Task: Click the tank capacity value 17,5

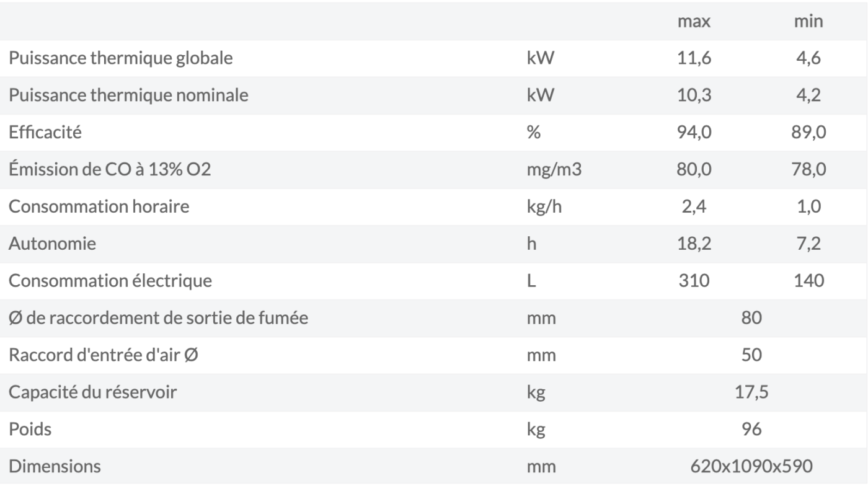Action: pos(751,392)
